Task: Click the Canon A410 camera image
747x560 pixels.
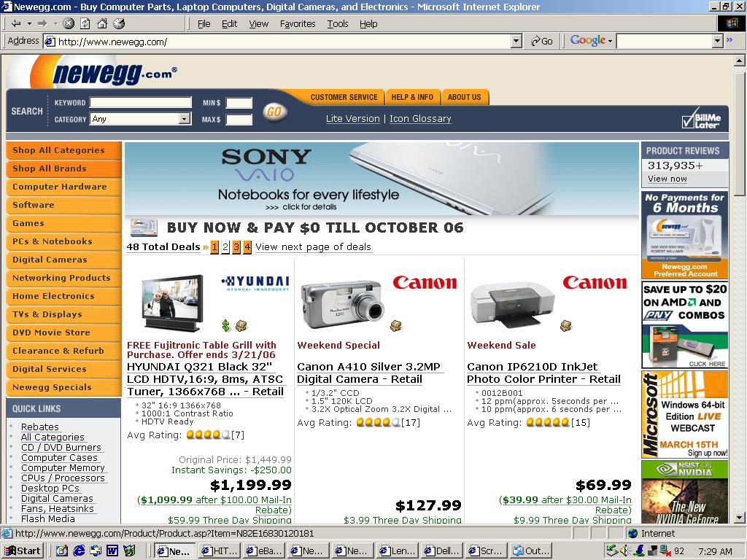Action: point(343,304)
